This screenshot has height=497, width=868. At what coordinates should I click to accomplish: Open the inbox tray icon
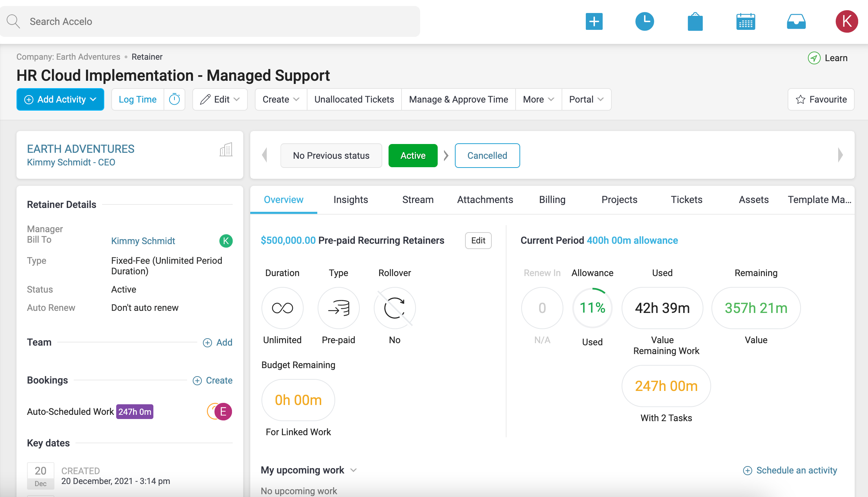tap(796, 21)
